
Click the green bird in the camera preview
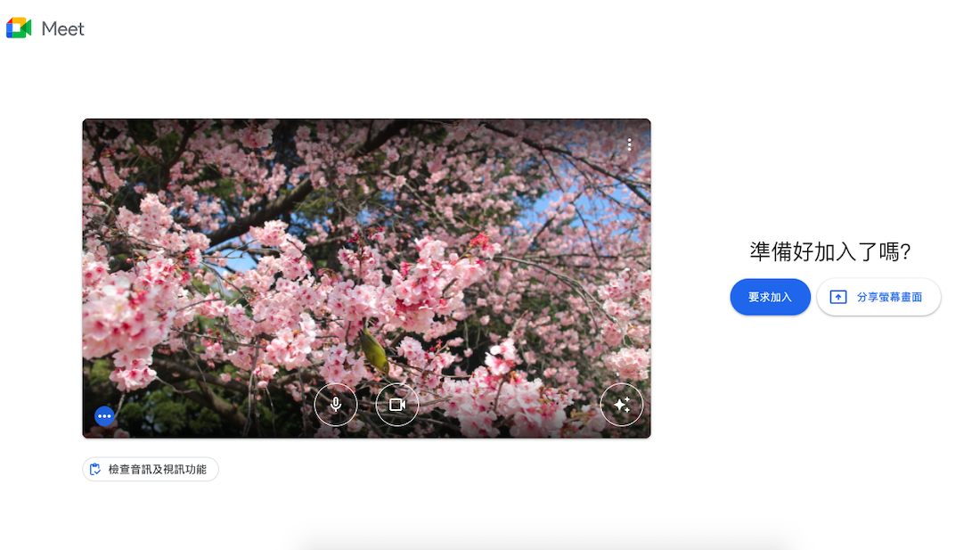375,351
